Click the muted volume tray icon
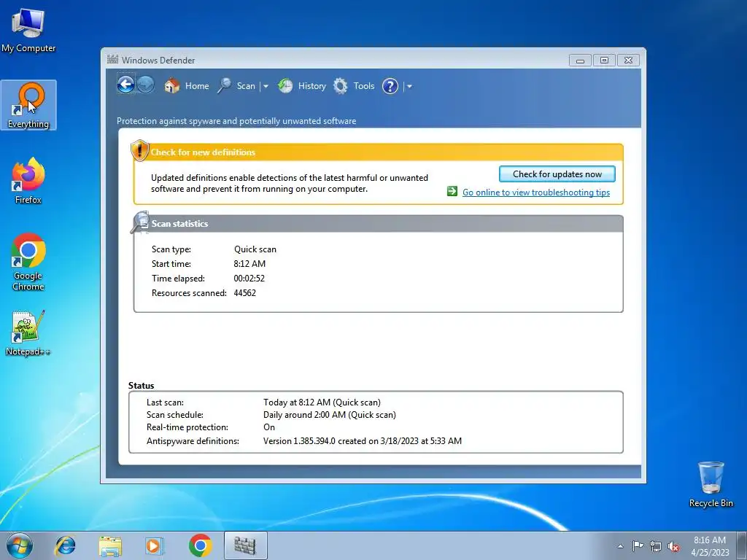 (x=673, y=546)
